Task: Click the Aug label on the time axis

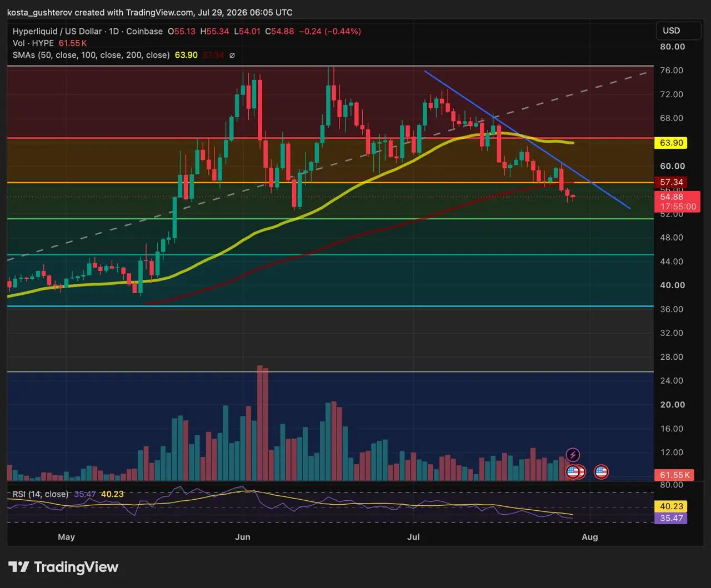Action: coord(590,537)
